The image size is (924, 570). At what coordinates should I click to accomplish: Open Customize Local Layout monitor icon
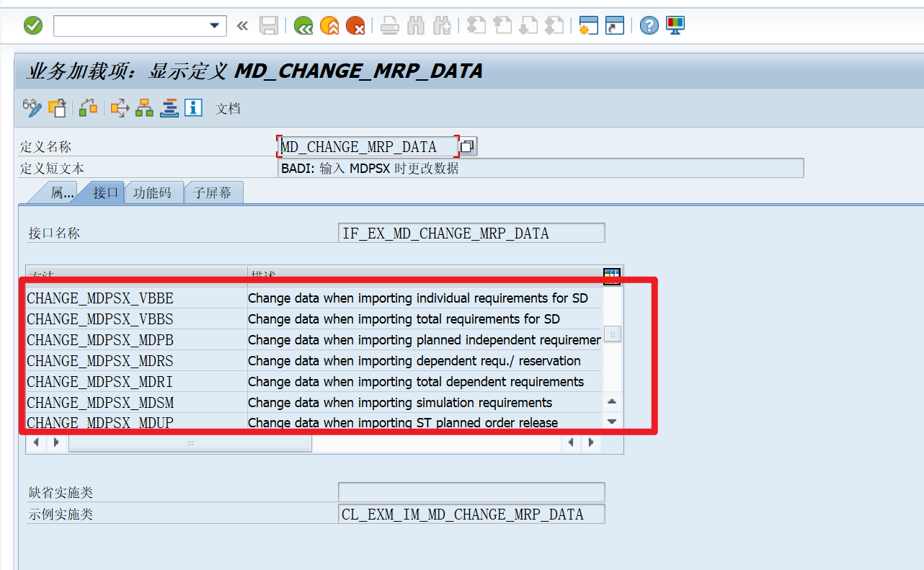[675, 26]
